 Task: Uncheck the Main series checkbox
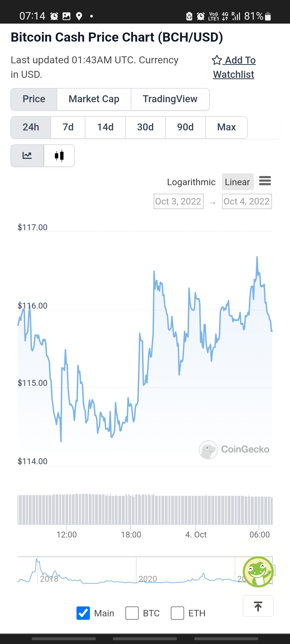[83, 613]
